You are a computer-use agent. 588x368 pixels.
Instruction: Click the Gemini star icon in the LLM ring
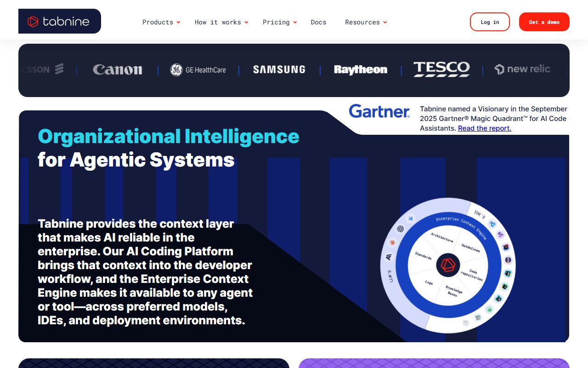coord(410,218)
